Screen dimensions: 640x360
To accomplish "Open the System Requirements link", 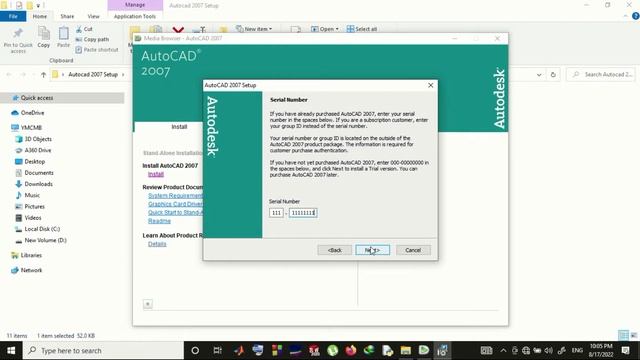I will click(x=176, y=196).
